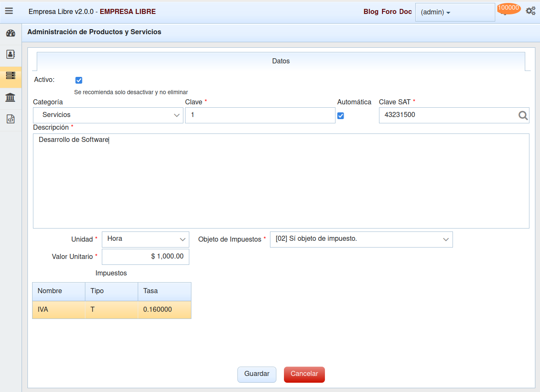Viewport: 540px width, 392px height.
Task: Toggle the Automática checkbox
Action: click(x=341, y=116)
